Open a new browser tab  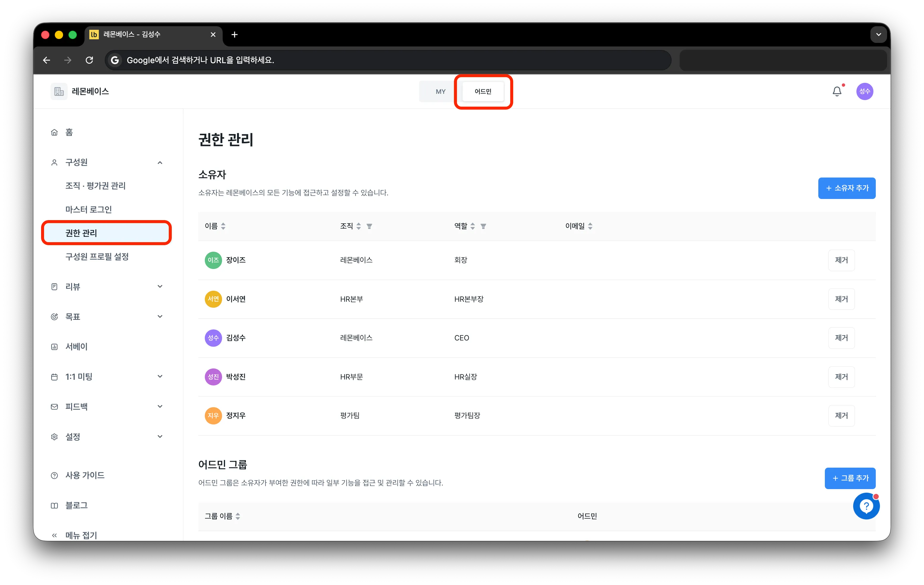click(x=235, y=35)
